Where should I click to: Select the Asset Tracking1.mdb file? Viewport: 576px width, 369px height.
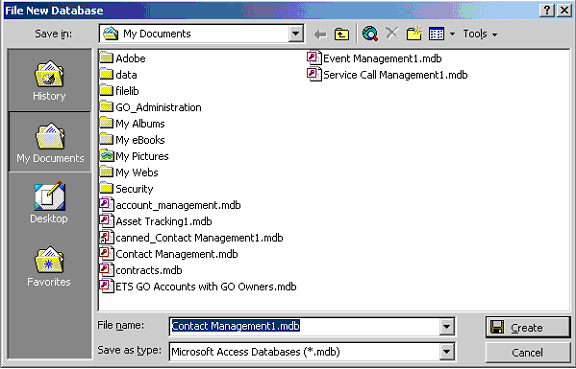156,221
